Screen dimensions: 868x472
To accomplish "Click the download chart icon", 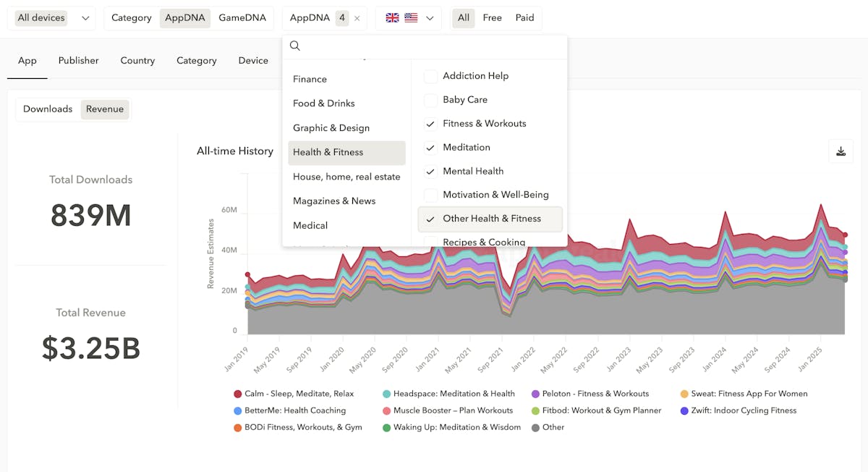I will 841,151.
